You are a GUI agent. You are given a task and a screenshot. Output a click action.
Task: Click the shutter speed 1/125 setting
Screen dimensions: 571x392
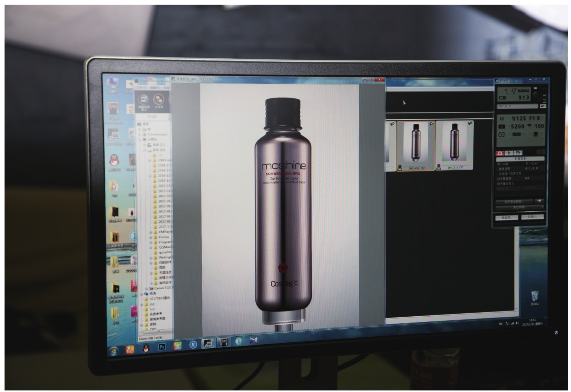pos(518,118)
